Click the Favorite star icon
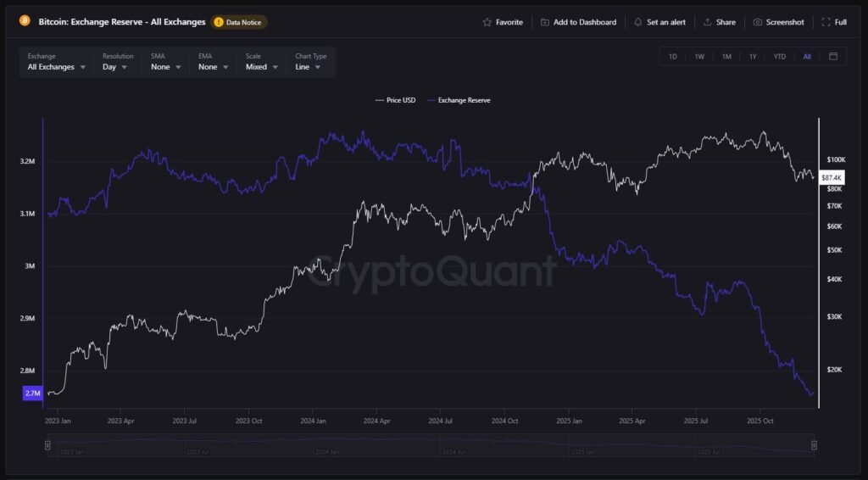 click(487, 22)
